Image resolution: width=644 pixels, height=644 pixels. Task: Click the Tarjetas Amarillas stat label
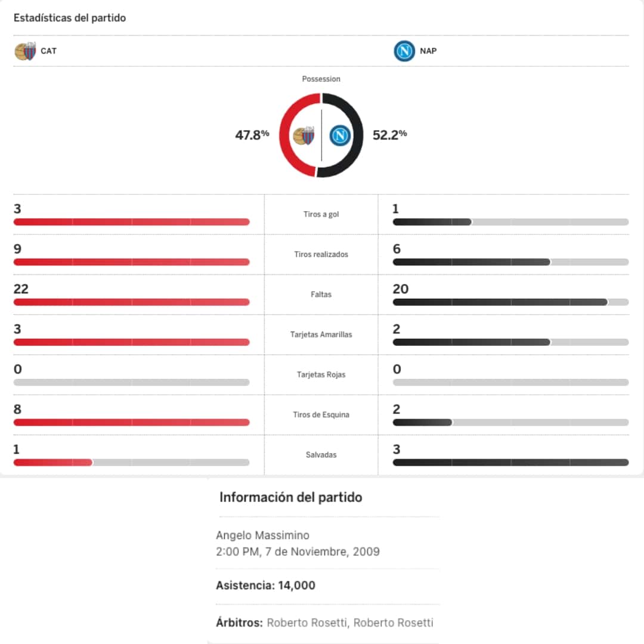pyautogui.click(x=321, y=335)
